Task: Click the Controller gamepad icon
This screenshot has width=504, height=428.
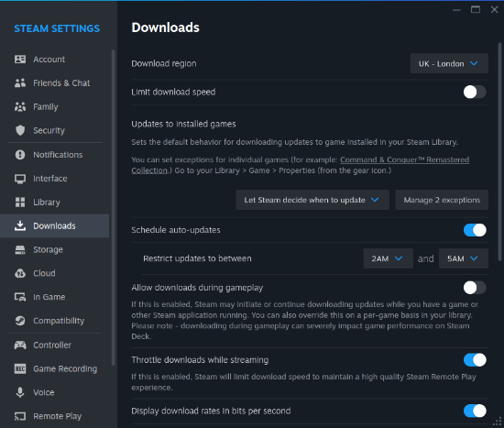Action: pyautogui.click(x=20, y=345)
